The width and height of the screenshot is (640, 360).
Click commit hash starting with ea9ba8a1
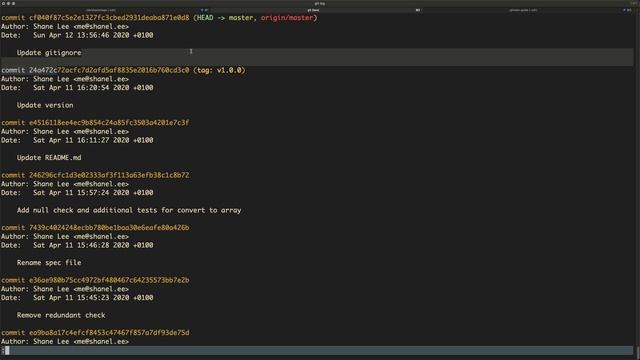109,333
